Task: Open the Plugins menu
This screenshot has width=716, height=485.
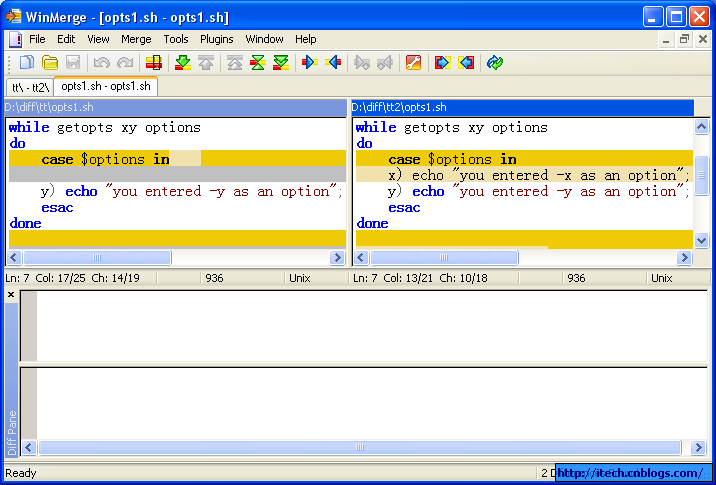Action: [216, 39]
